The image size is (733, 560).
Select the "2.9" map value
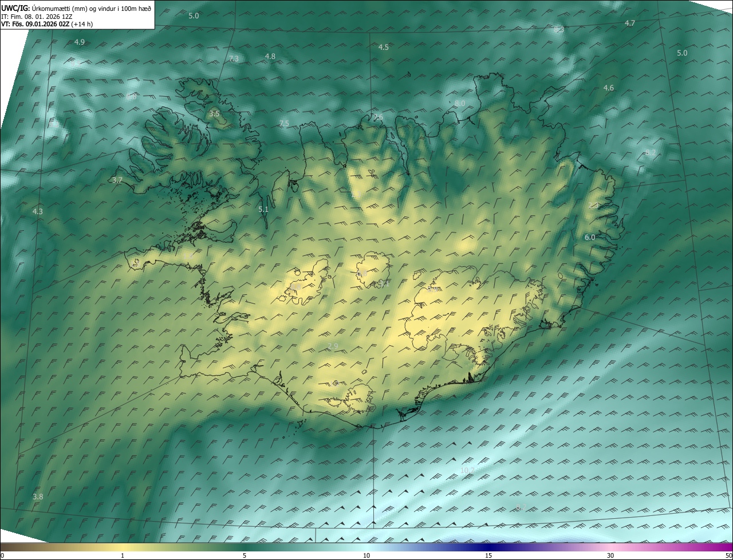(333, 346)
